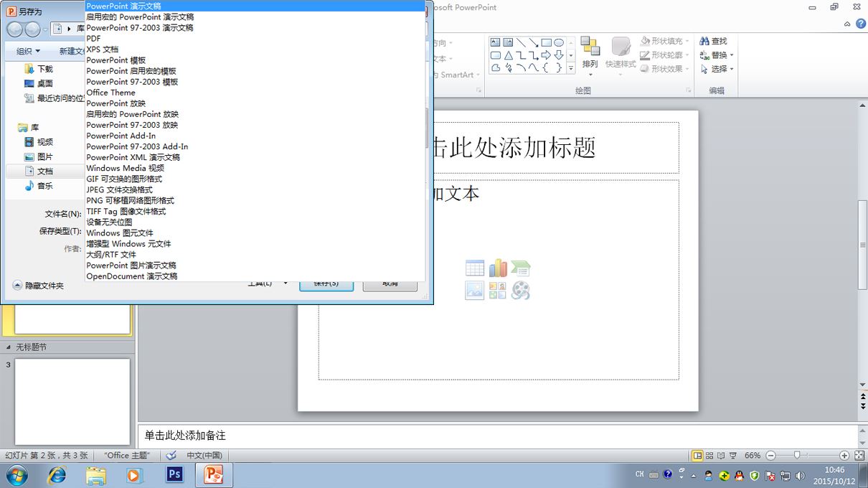Select the vertical text box shape
Image resolution: width=868 pixels, height=488 pixels.
tap(508, 42)
